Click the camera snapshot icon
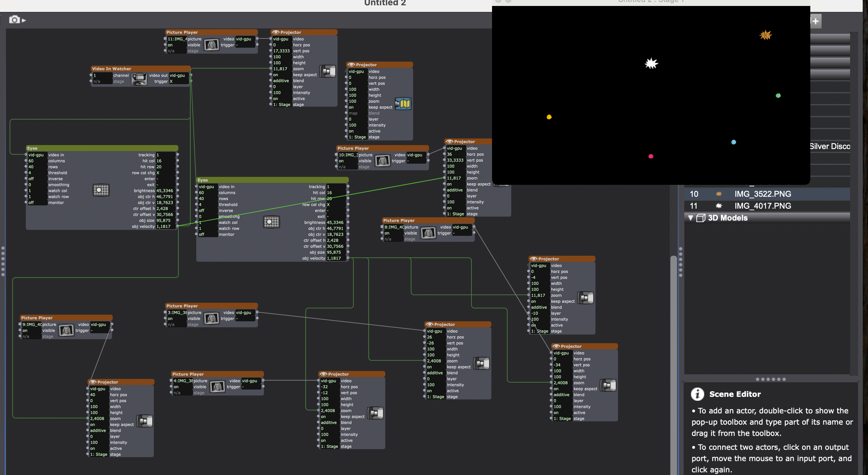Viewport: 868px width, 475px height. coord(14,20)
